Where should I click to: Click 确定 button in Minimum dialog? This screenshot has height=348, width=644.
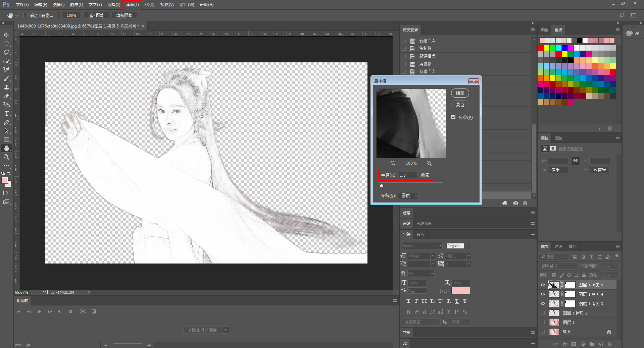point(460,93)
